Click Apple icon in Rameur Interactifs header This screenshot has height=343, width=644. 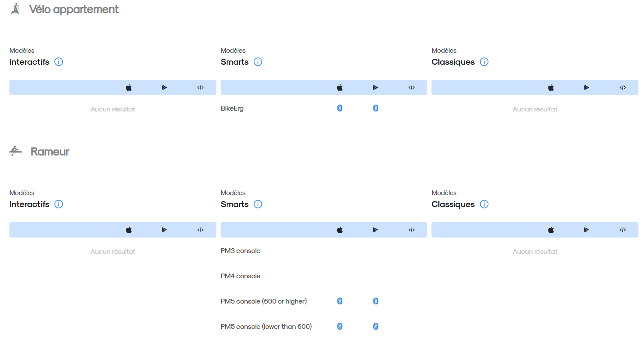(x=129, y=230)
